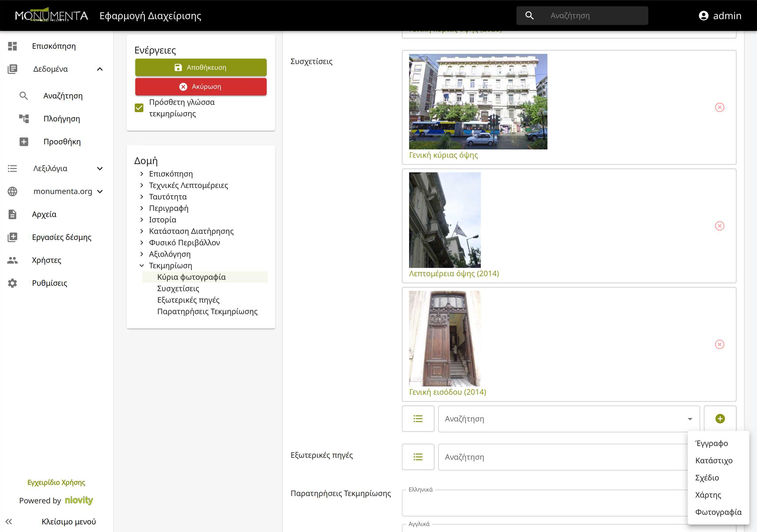Click the Αναζήτηση magnifier icon in sidebar

24,96
